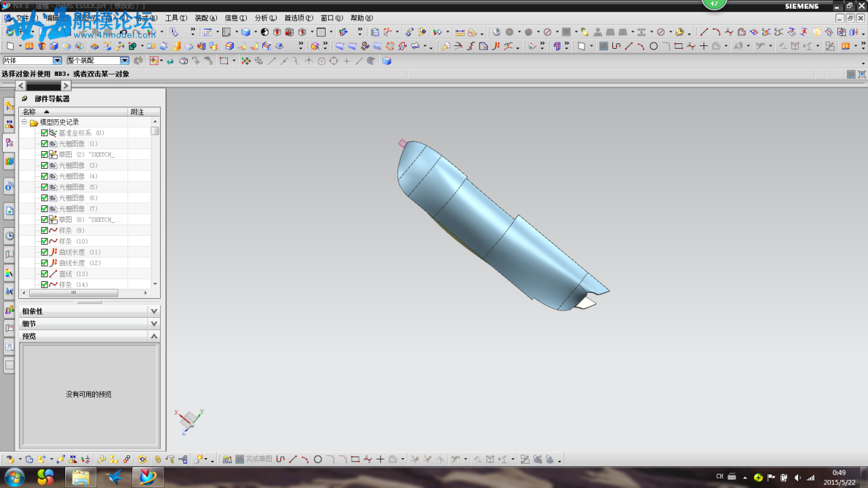The width and height of the screenshot is (868, 488).
Task: Click the 完成草图 finish sketch button
Action: click(254, 459)
